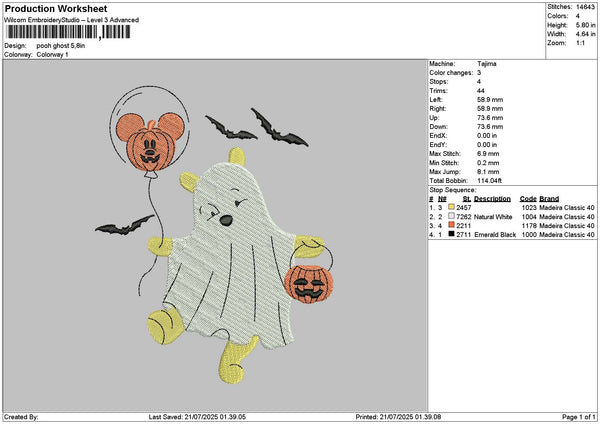The image size is (600, 424).
Task: Select the height value "5.80 in"
Action: (x=585, y=25)
